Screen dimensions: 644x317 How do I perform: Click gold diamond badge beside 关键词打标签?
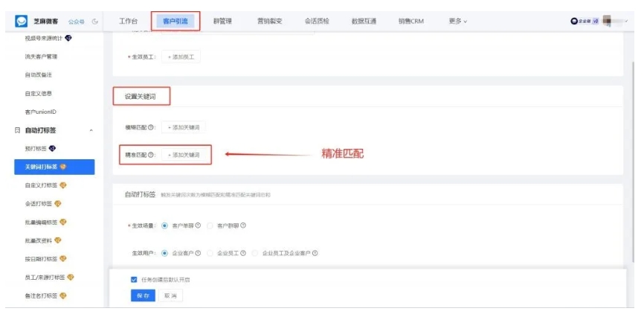[x=63, y=167]
